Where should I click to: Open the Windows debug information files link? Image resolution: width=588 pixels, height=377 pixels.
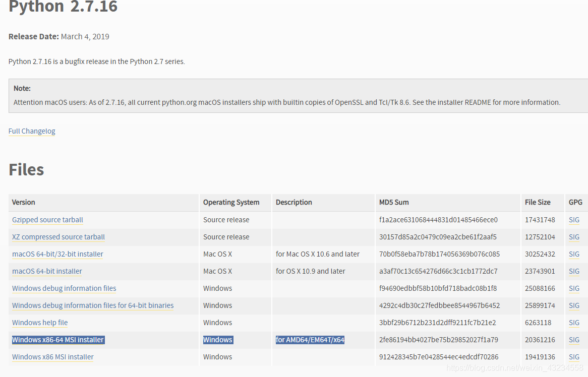click(64, 289)
